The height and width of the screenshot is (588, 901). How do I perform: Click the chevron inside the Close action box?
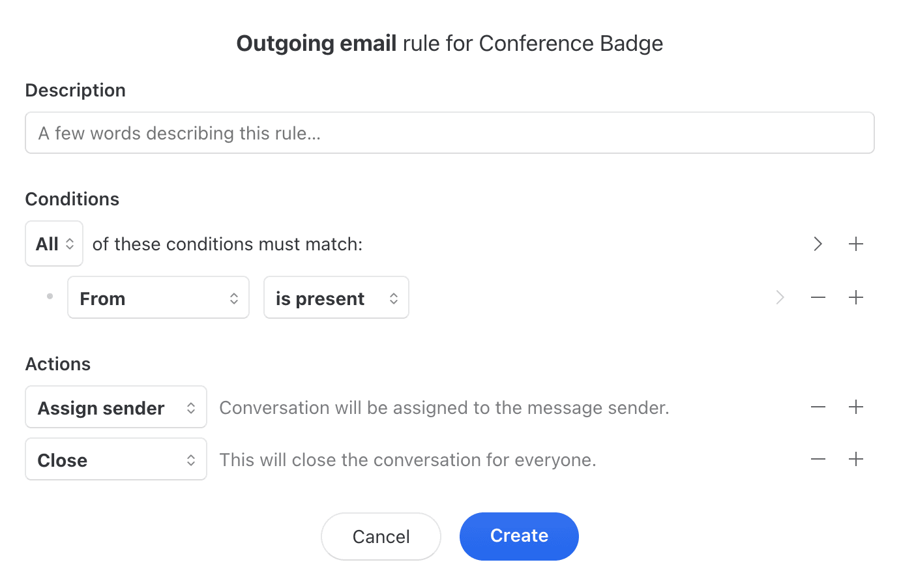[x=191, y=459]
